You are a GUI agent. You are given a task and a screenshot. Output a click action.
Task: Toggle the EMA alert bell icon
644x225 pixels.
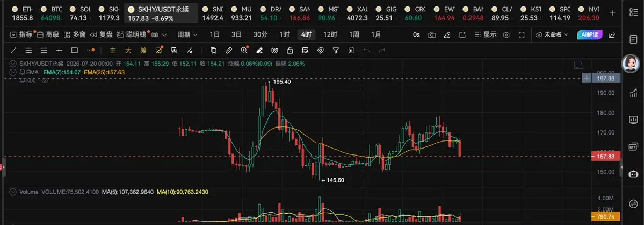coord(22,72)
